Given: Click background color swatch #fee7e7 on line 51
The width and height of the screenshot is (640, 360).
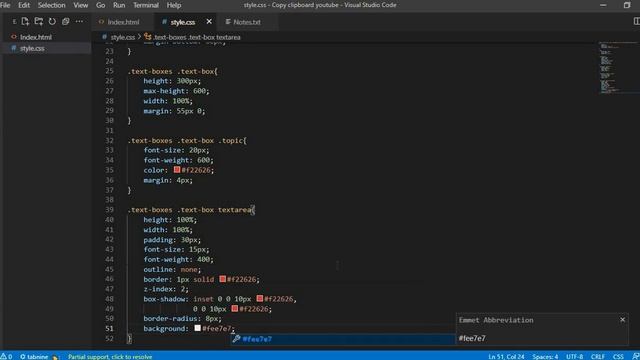Looking at the screenshot, I should [198, 328].
